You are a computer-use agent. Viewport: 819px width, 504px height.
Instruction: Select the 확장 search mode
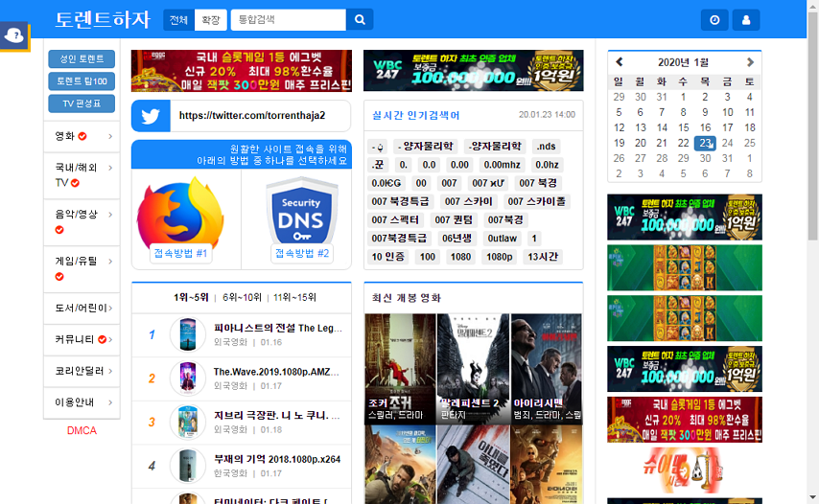[210, 20]
